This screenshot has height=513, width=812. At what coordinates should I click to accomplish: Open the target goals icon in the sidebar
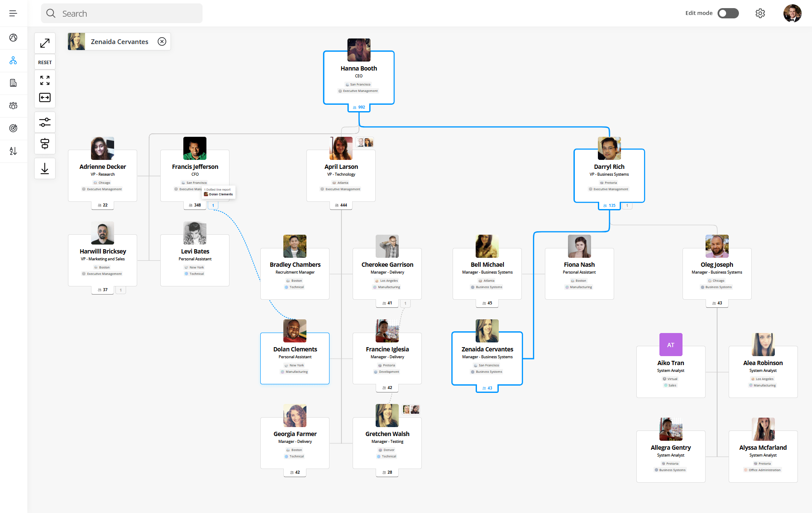13,128
